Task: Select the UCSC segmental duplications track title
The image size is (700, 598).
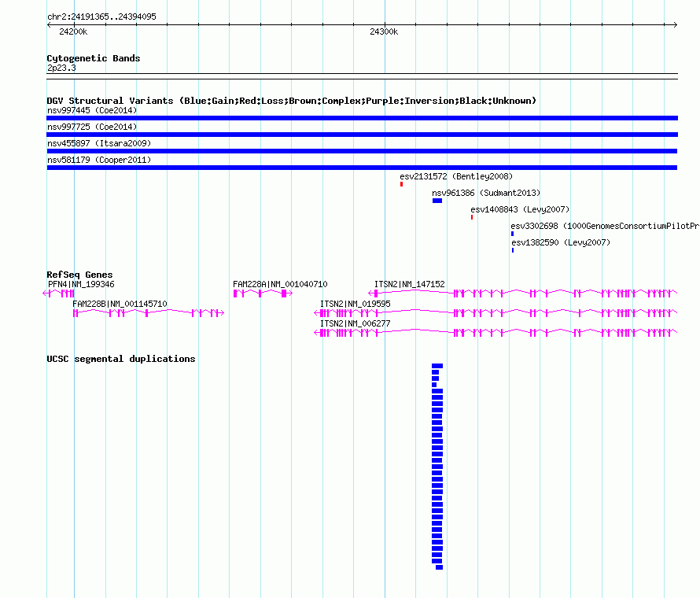Action: point(121,359)
